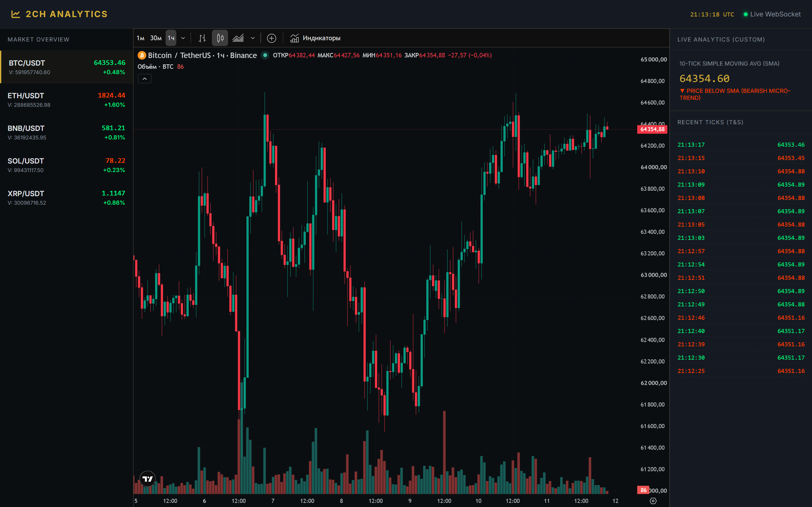The width and height of the screenshot is (812, 507).
Task: Open chart settings gear by the time axis
Action: point(653,501)
